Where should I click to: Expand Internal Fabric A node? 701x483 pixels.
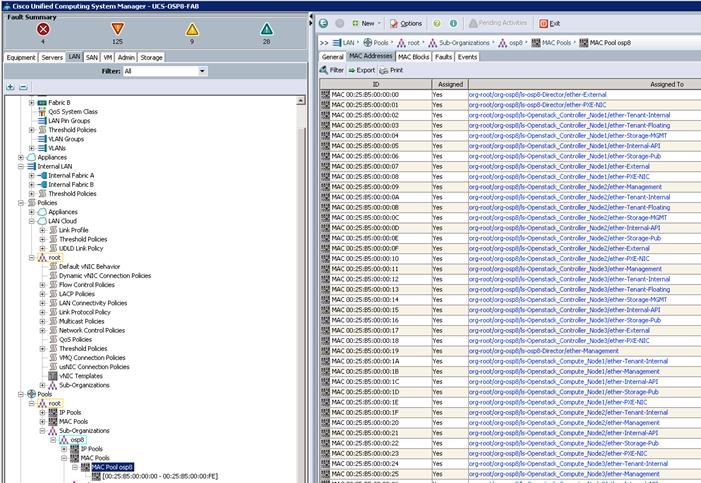(31, 175)
